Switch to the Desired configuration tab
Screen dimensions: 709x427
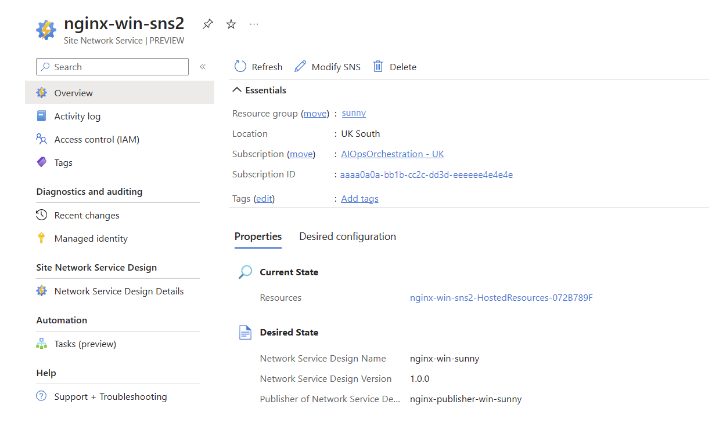[348, 237]
